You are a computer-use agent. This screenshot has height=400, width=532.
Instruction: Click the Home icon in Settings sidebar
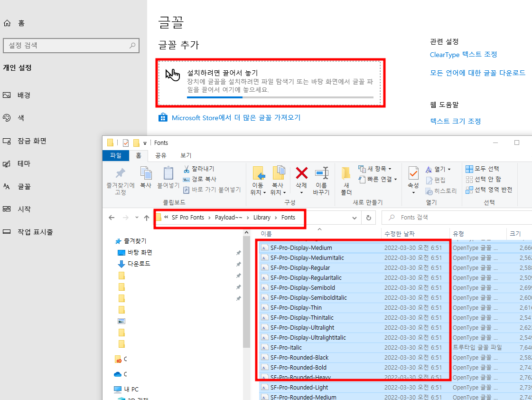point(7,23)
